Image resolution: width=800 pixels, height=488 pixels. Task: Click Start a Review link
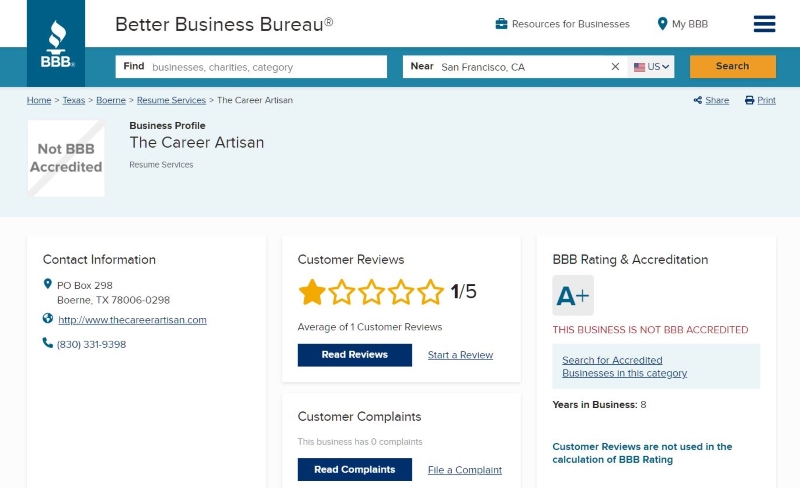pos(460,355)
